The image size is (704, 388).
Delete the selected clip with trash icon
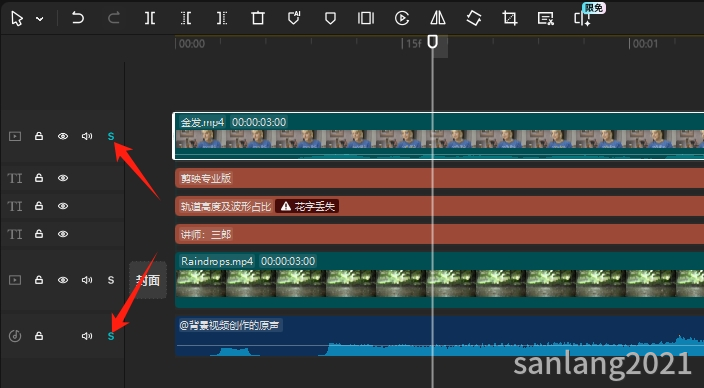coord(258,18)
